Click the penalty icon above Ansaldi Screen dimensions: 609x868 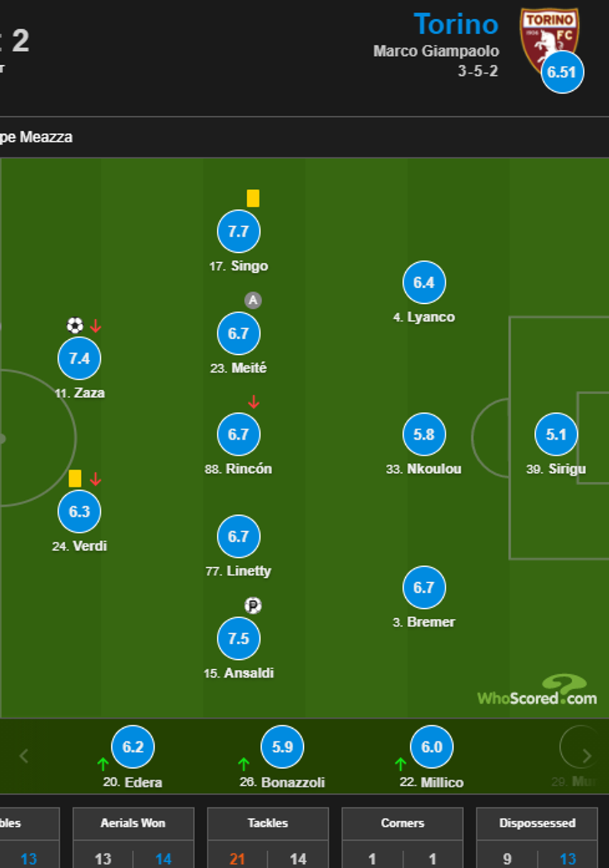253,606
